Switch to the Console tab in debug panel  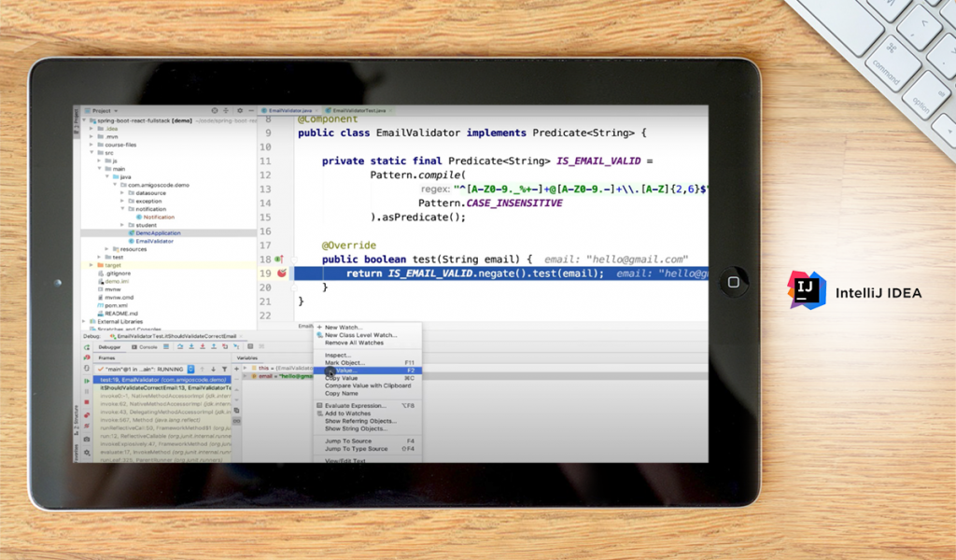146,346
